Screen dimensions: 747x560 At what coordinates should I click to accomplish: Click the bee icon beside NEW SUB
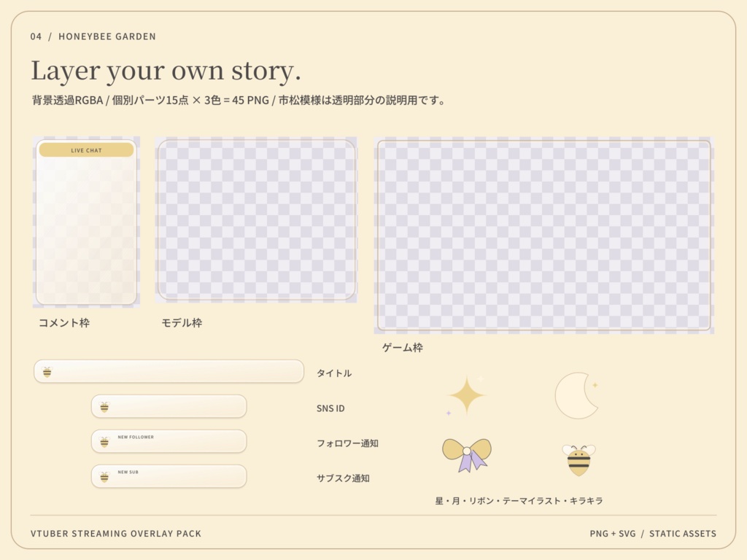tap(104, 477)
